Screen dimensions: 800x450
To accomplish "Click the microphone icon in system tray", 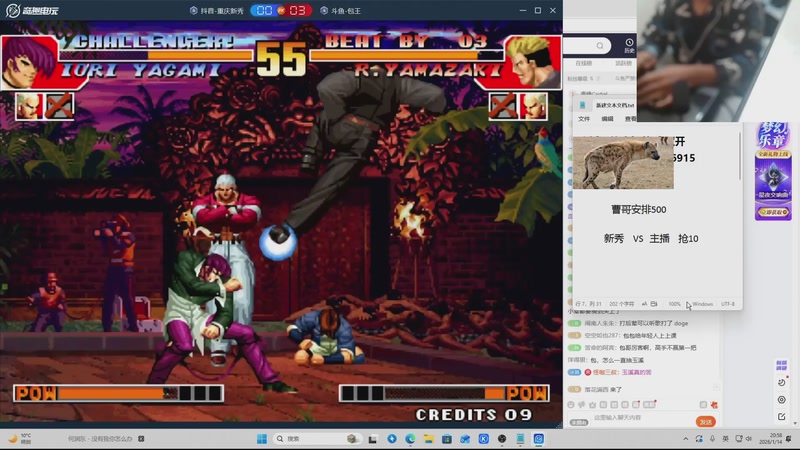I will [x=712, y=439].
